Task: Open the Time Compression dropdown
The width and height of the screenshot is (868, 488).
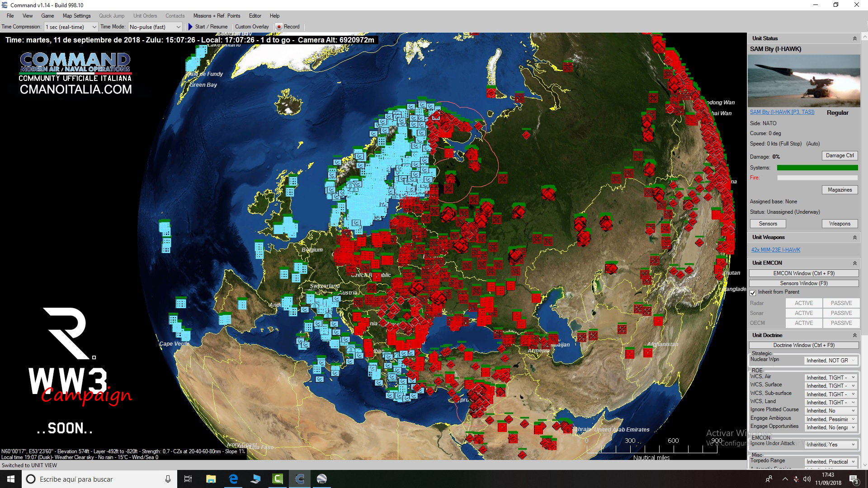Action: pyautogui.click(x=71, y=27)
